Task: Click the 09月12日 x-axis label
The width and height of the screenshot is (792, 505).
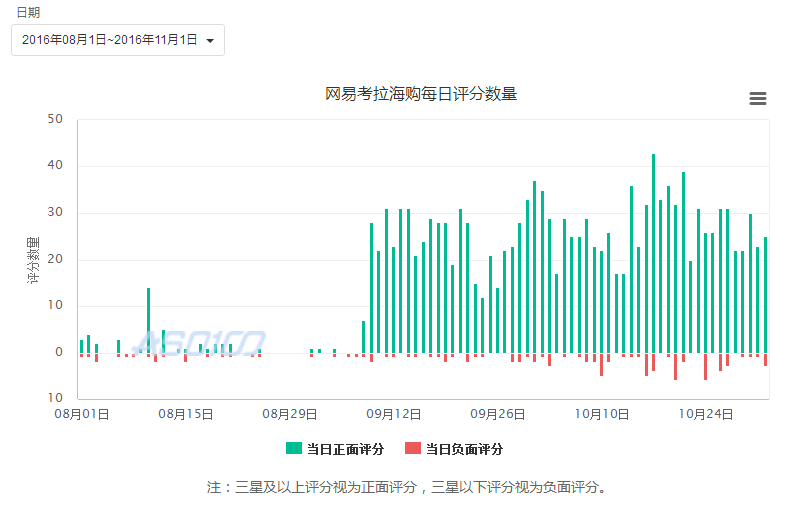Action: coord(394,414)
